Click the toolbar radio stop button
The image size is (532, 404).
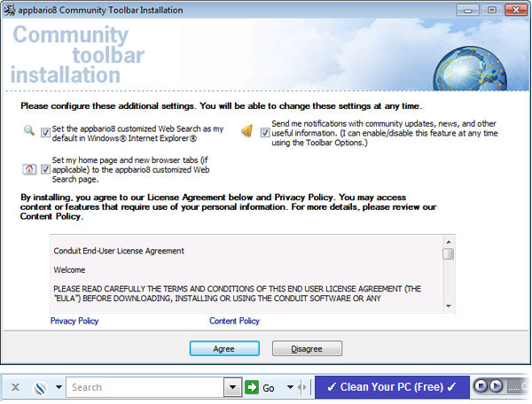[481, 386]
